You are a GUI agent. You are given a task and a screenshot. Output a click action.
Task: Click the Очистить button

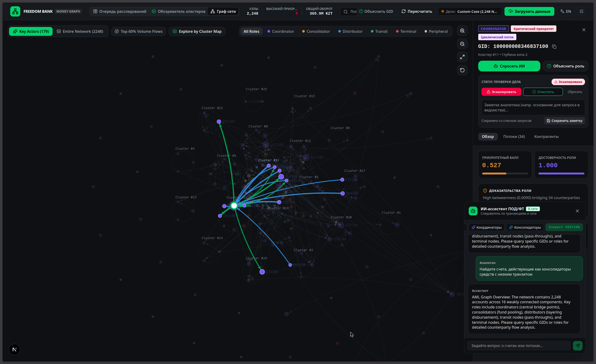coord(543,92)
